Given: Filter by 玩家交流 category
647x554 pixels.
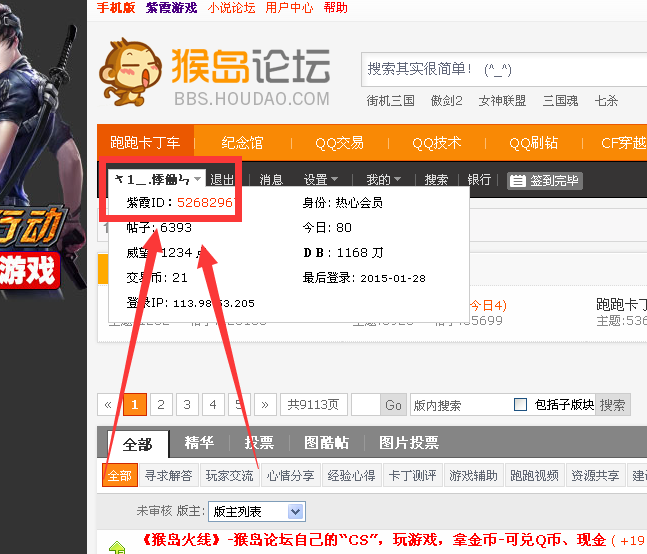Looking at the screenshot, I should (x=230, y=476).
